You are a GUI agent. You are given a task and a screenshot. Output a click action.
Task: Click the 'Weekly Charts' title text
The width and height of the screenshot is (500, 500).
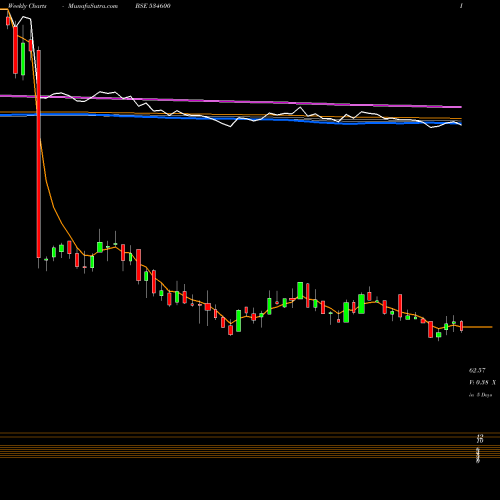[x=27, y=6]
